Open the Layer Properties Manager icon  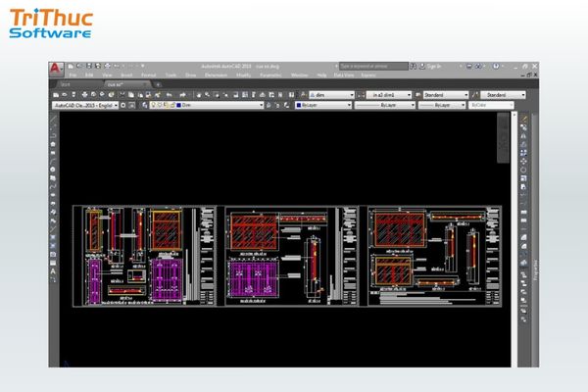145,106
